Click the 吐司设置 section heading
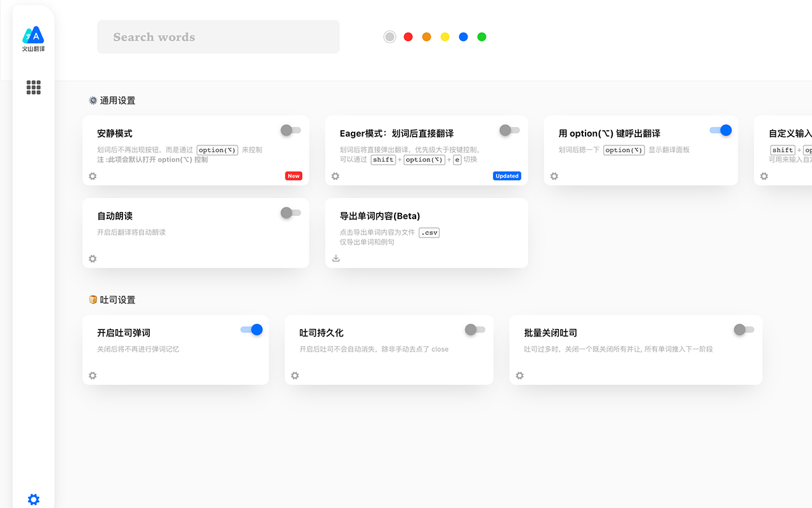This screenshot has height=508, width=812. 117,300
